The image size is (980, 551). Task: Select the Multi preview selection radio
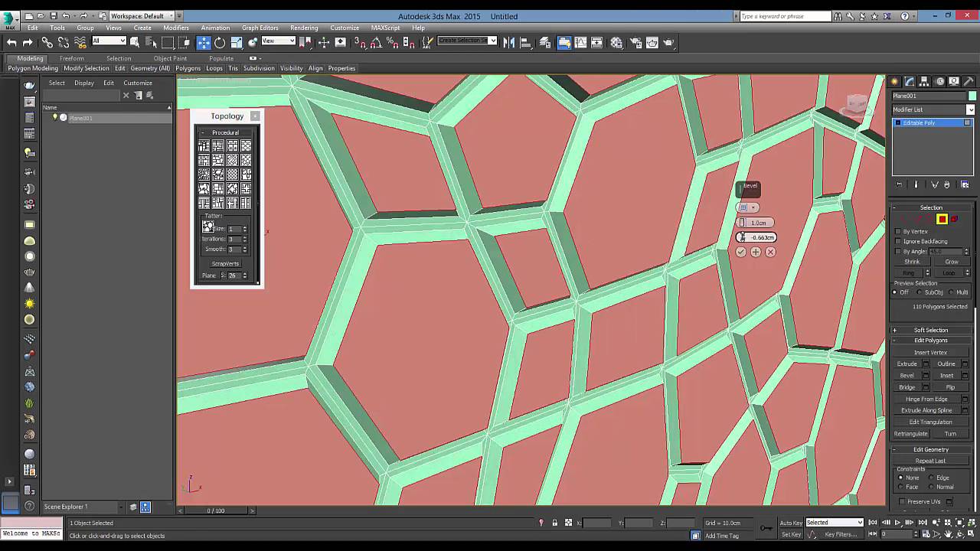[951, 292]
